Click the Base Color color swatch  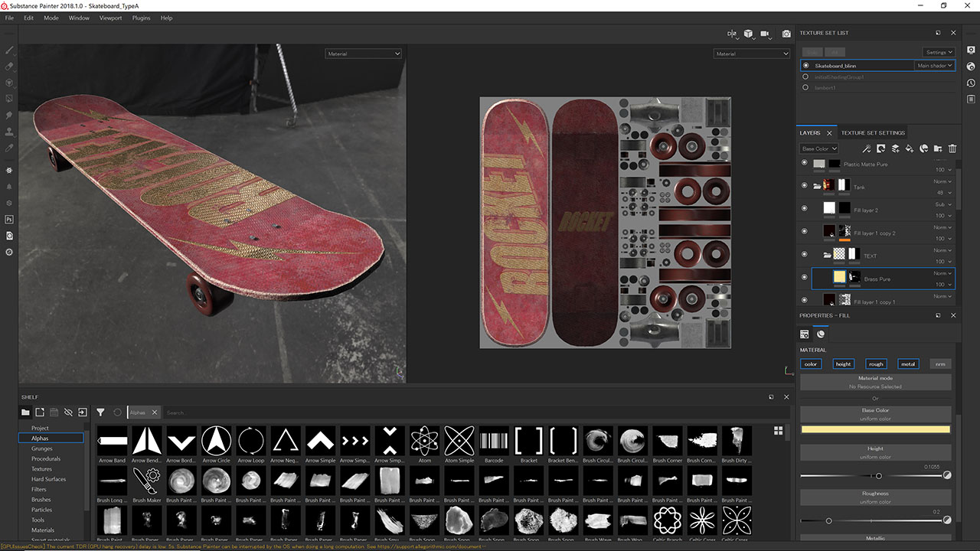coord(875,429)
